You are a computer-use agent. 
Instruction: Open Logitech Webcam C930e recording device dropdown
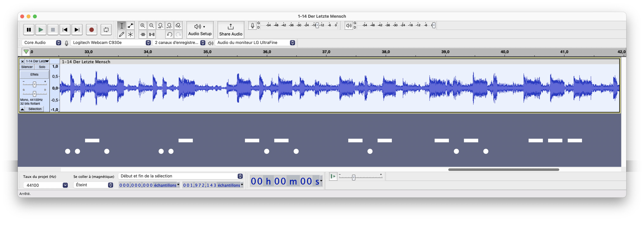point(111,43)
